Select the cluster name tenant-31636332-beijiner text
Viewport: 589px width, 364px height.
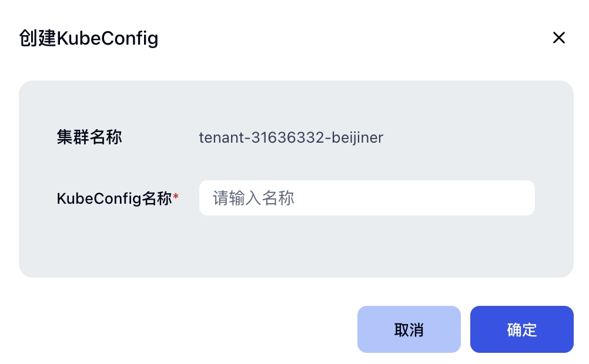[x=291, y=138]
